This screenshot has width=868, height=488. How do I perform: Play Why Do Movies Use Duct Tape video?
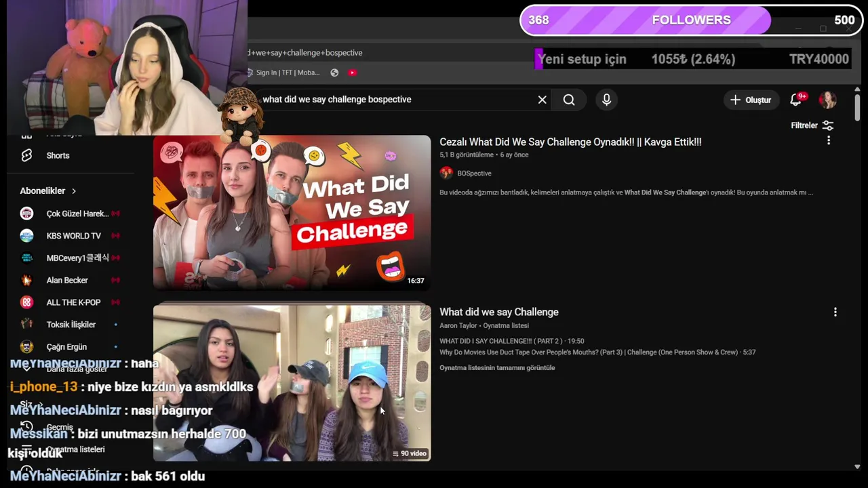click(x=597, y=352)
